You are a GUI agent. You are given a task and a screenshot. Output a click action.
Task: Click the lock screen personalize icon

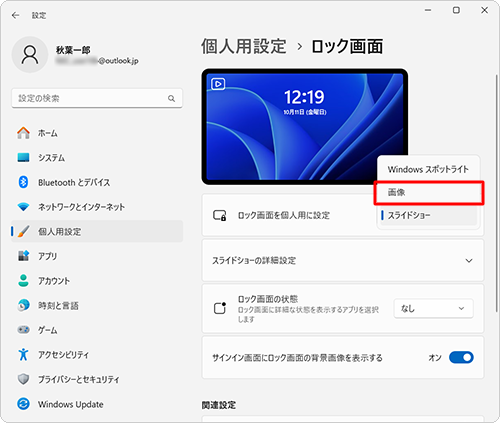tap(220, 215)
